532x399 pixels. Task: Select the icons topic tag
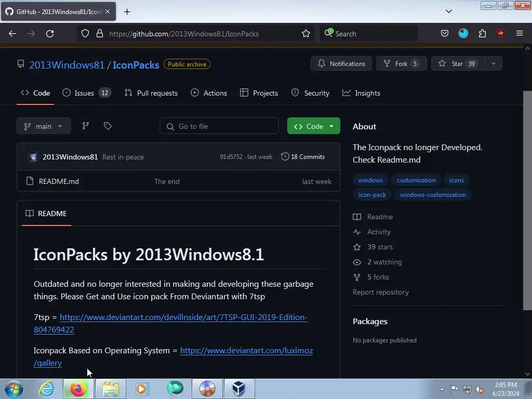point(456,180)
